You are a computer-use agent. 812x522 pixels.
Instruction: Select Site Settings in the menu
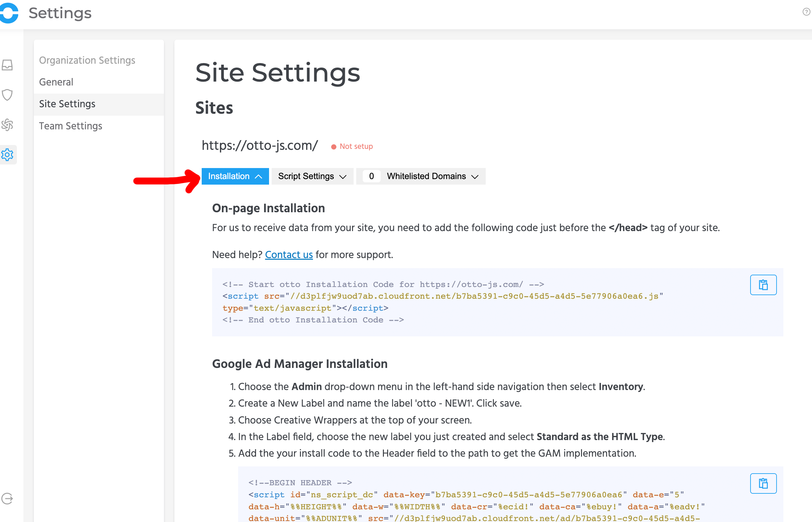[x=99, y=104]
